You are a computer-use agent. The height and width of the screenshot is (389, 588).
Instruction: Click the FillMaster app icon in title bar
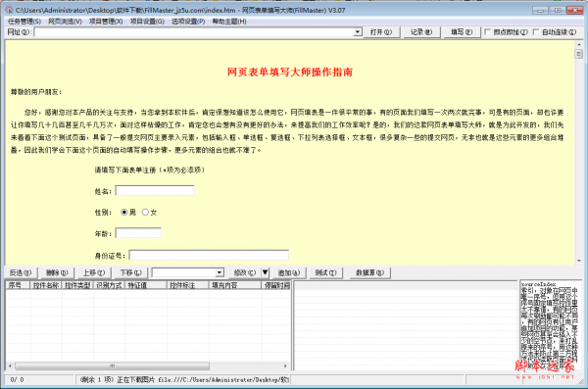[x=10, y=10]
